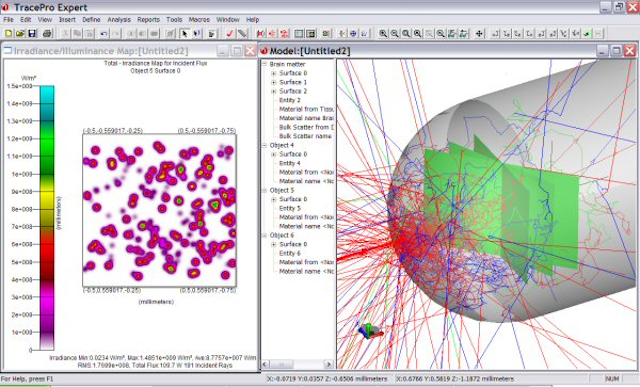Click the zoom-out magnifier icon
This screenshot has width=640, height=387.
pyautogui.click(x=394, y=33)
